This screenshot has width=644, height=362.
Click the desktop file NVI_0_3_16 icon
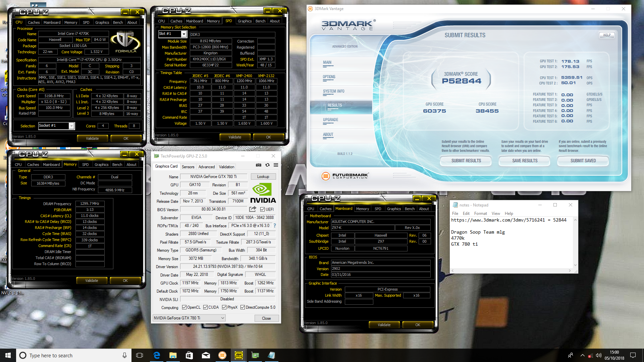click(12, 293)
